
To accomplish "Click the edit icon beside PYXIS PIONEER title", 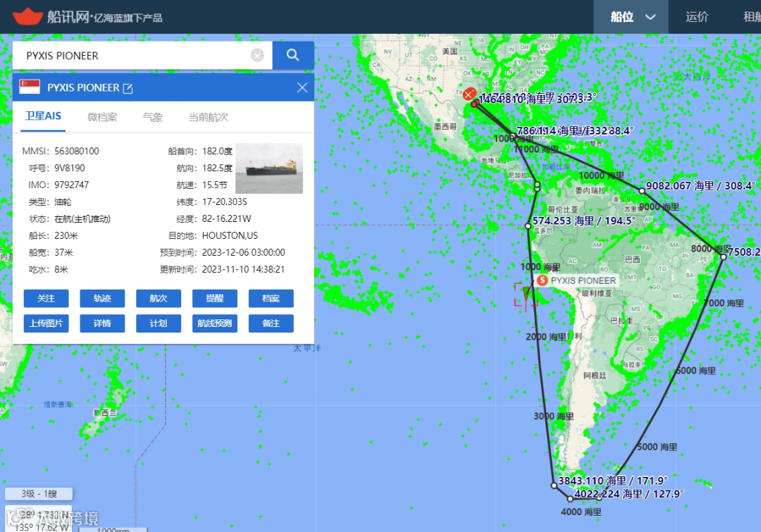I will 128,88.
